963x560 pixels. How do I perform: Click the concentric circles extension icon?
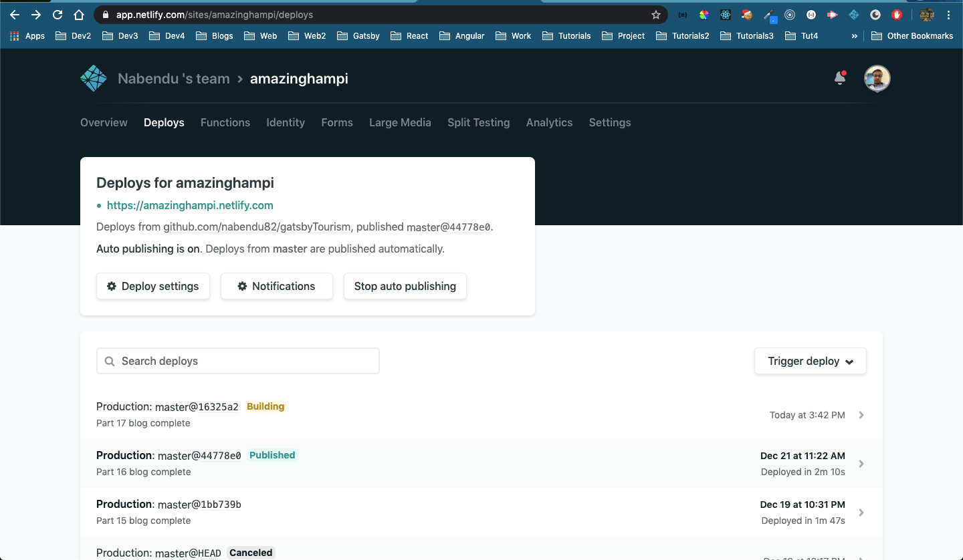pos(790,15)
